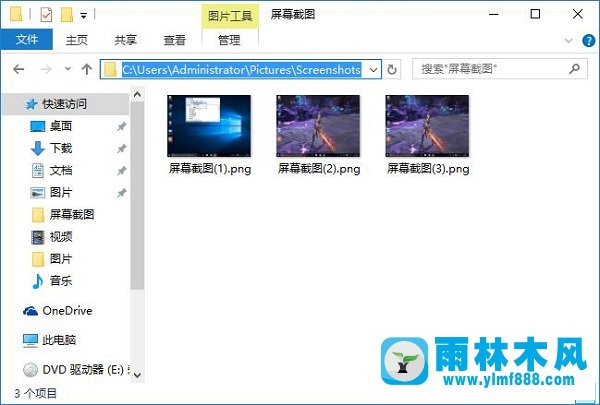This screenshot has height=405, width=600.
Task: Select the 屏幕截图(2).png thumbnail
Action: [318, 126]
